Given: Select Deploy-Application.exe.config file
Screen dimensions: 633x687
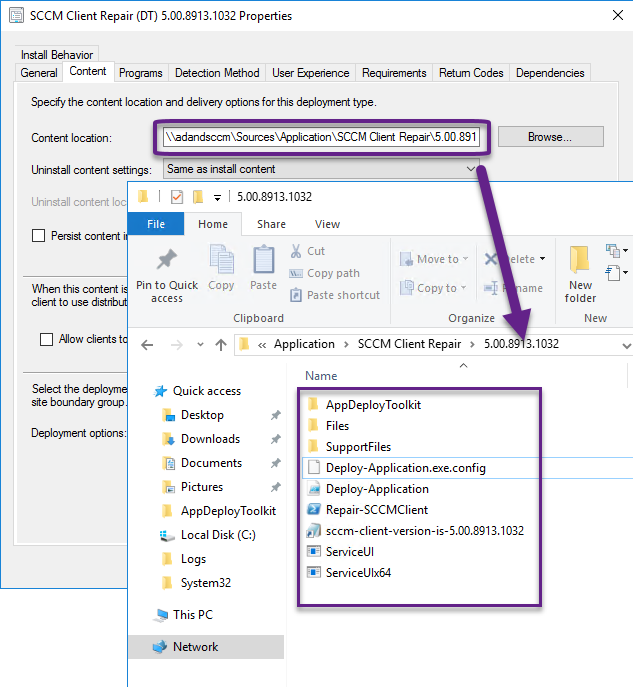Looking at the screenshot, I should pyautogui.click(x=397, y=467).
